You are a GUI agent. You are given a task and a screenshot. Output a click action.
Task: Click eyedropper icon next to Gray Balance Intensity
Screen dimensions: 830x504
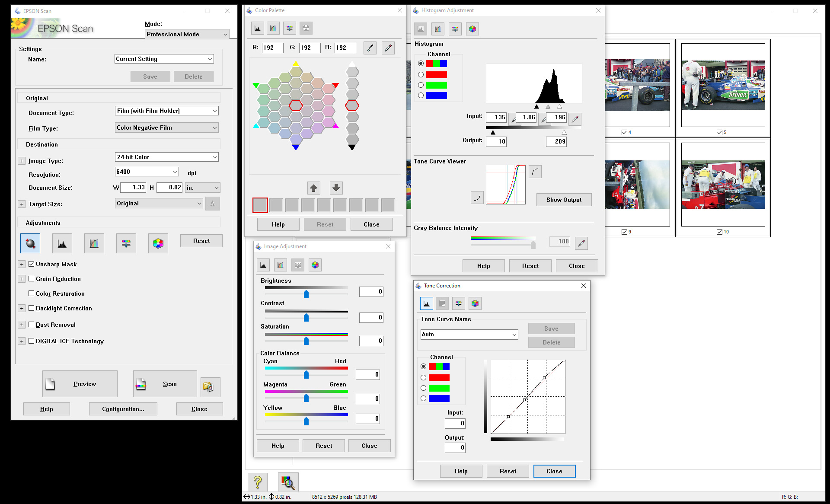tap(581, 243)
